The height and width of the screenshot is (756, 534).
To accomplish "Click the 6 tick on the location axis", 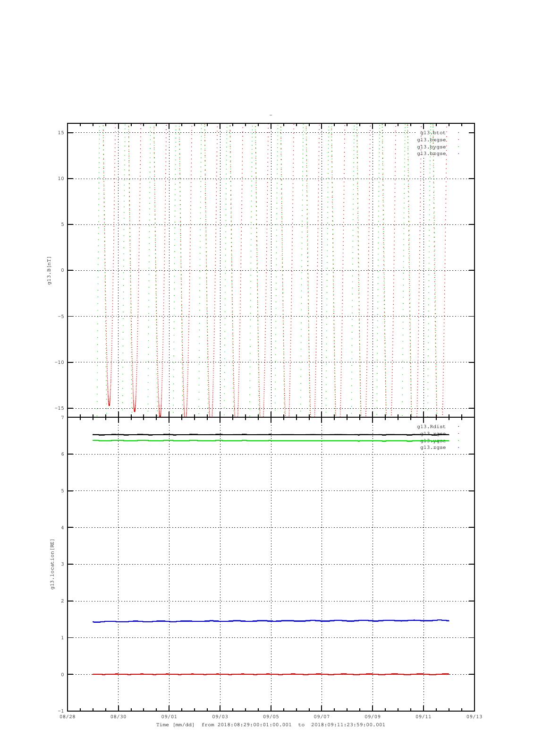I will click(x=62, y=455).
